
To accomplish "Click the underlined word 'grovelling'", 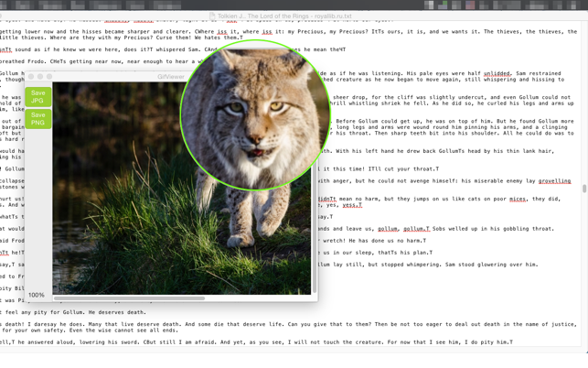I will point(555,181).
